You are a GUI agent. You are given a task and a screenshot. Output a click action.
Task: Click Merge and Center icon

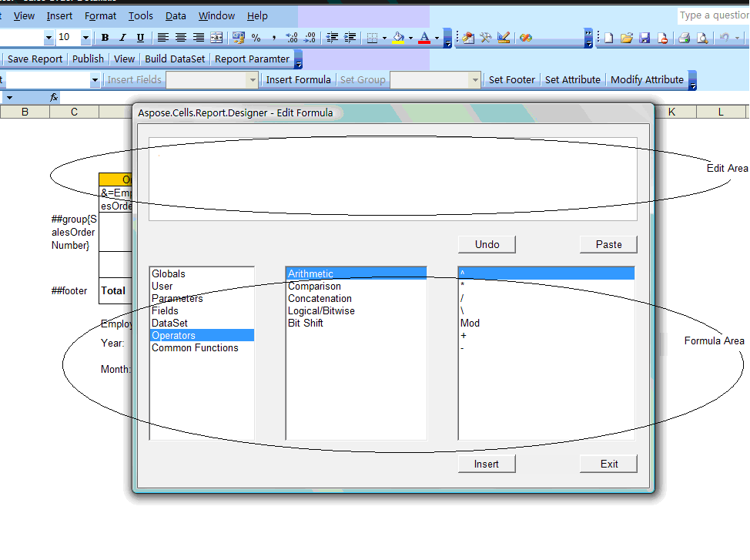point(216,38)
